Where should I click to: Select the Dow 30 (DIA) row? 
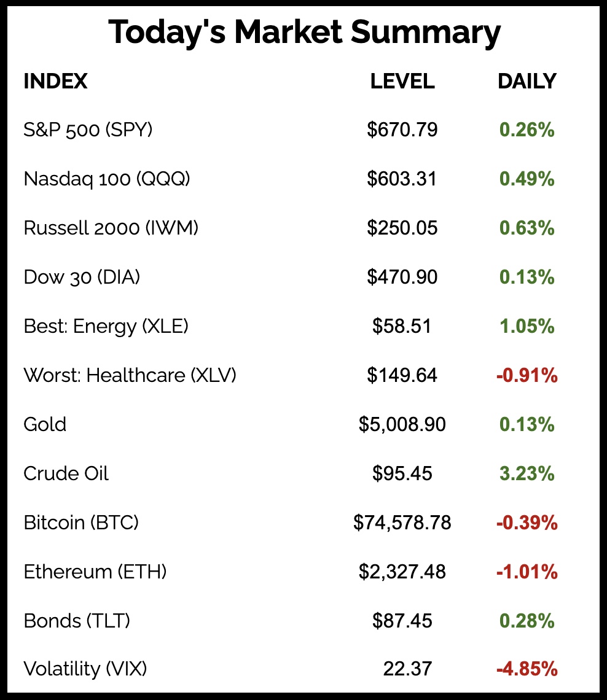click(x=82, y=277)
